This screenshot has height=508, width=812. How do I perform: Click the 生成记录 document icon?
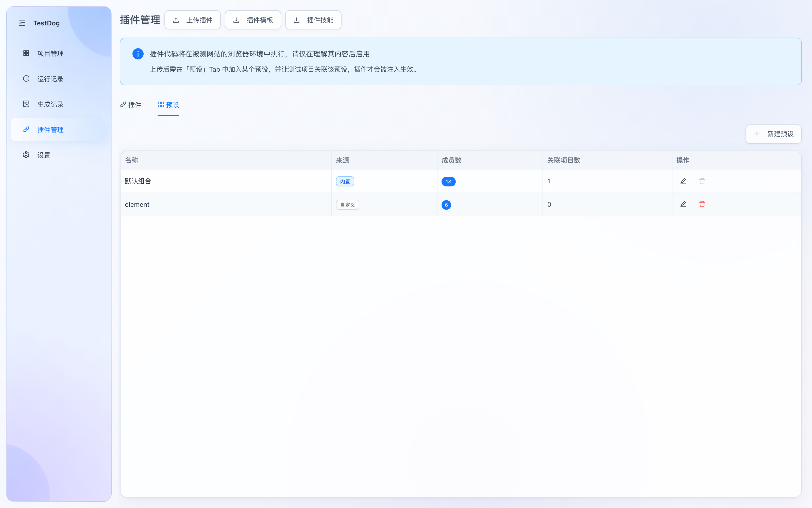26,104
